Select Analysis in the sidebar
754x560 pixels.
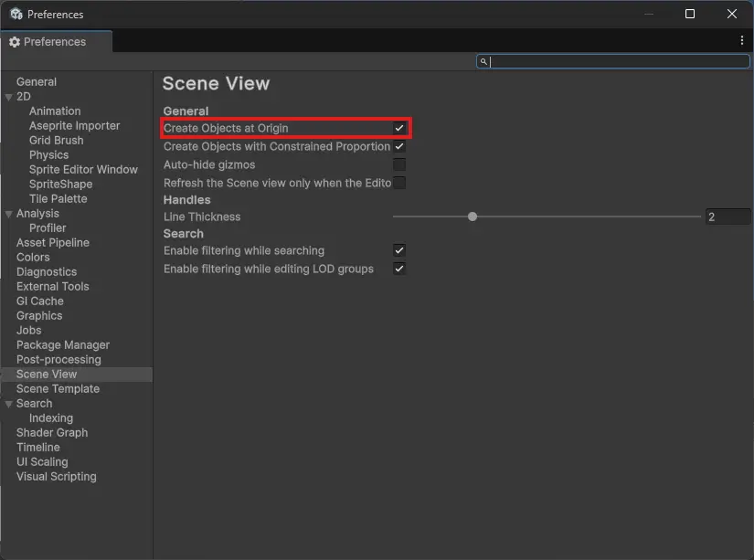point(37,214)
